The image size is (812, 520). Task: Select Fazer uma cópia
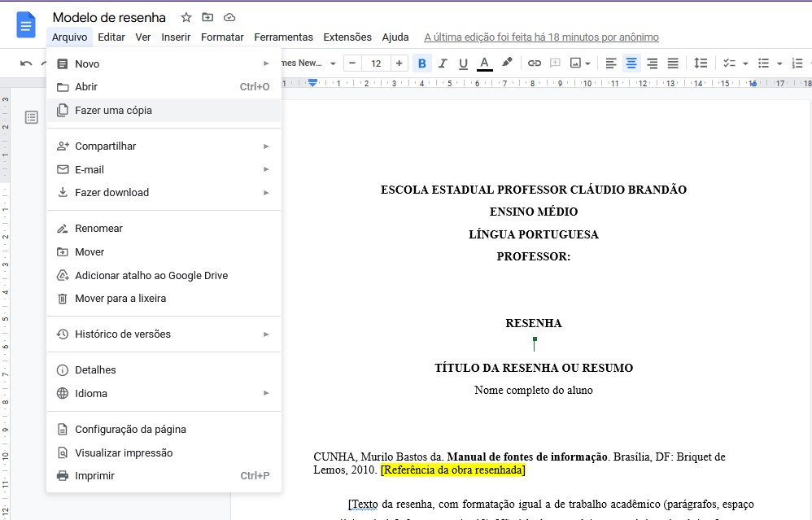pyautogui.click(x=164, y=110)
